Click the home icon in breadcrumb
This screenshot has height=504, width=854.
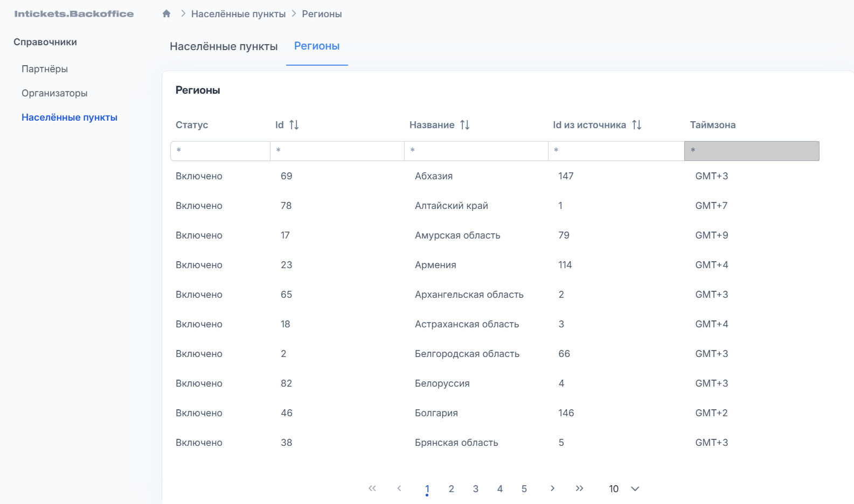(166, 13)
